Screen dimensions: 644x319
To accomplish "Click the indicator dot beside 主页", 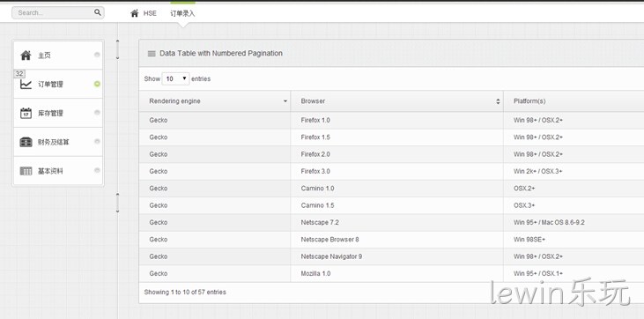I will click(x=97, y=55).
